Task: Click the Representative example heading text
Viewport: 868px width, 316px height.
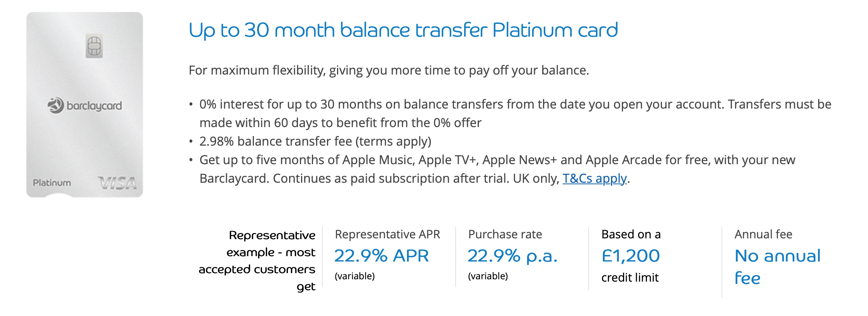Action: pyautogui.click(x=257, y=261)
